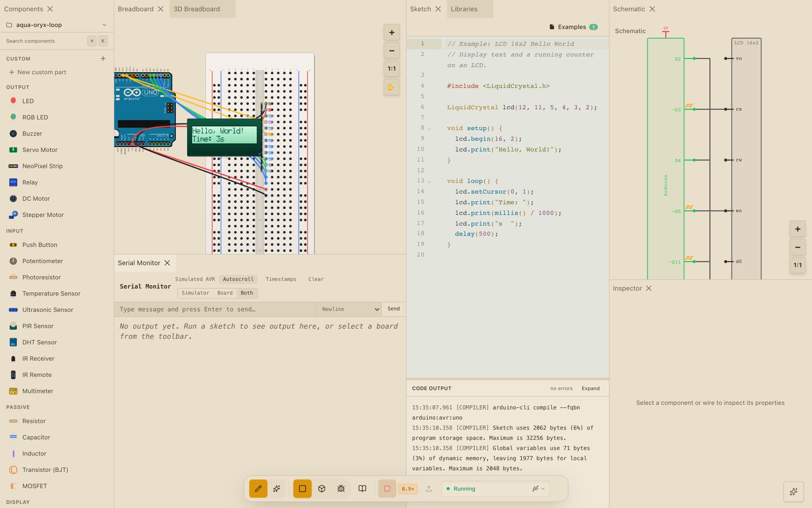Select the Ultrasonic Sensor component

pyautogui.click(x=57, y=310)
